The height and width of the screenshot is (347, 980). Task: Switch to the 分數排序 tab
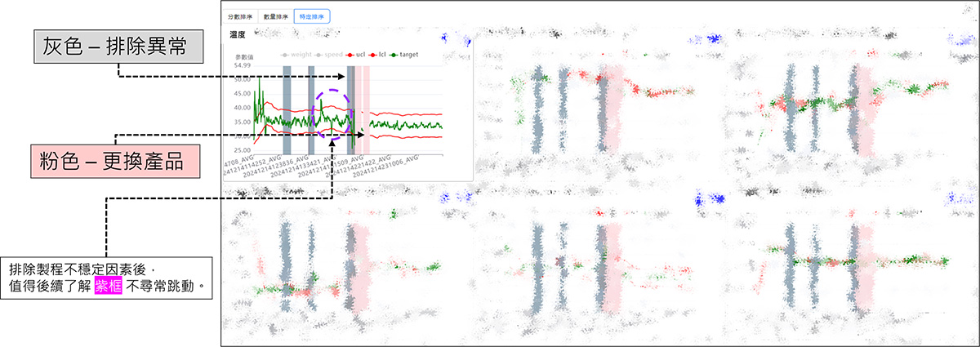[x=241, y=16]
